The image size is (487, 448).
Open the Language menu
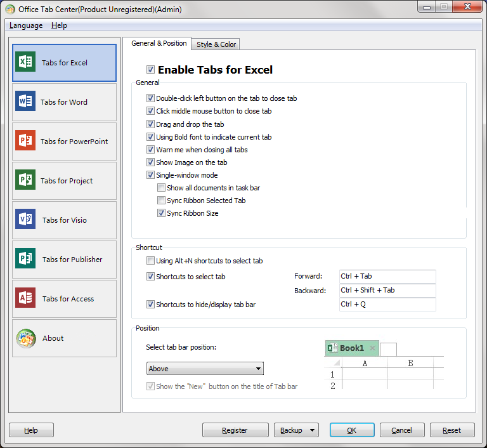click(26, 25)
